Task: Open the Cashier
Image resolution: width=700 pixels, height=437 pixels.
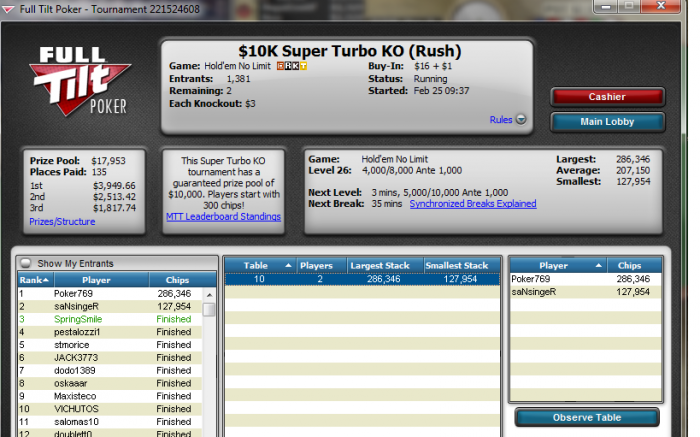Action: [x=607, y=97]
